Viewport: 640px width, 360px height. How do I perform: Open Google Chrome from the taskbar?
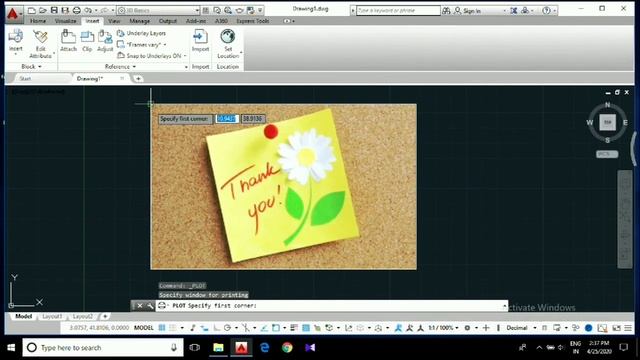click(x=287, y=348)
